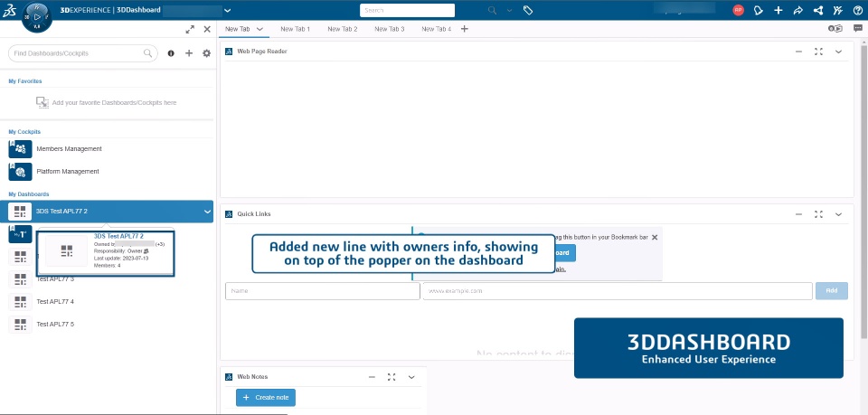This screenshot has height=415, width=868.
Task: Open Web Notes widget menu chevron
Action: click(411, 377)
